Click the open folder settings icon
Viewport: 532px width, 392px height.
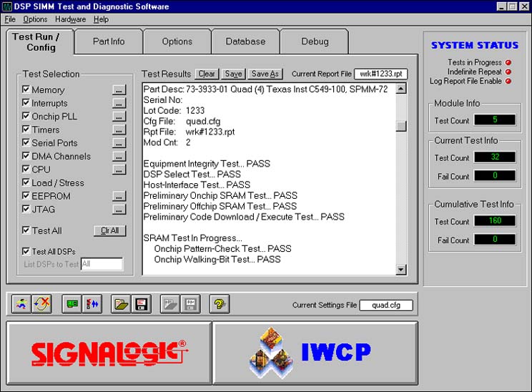point(121,304)
